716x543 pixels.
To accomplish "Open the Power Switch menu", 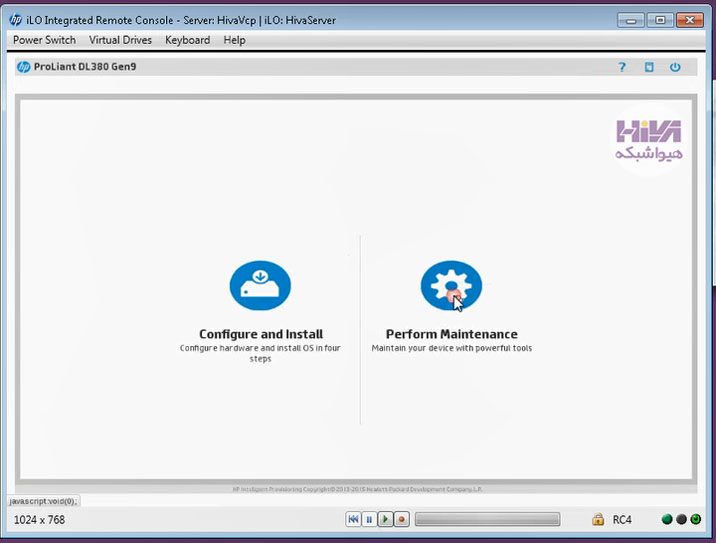I will tap(44, 40).
